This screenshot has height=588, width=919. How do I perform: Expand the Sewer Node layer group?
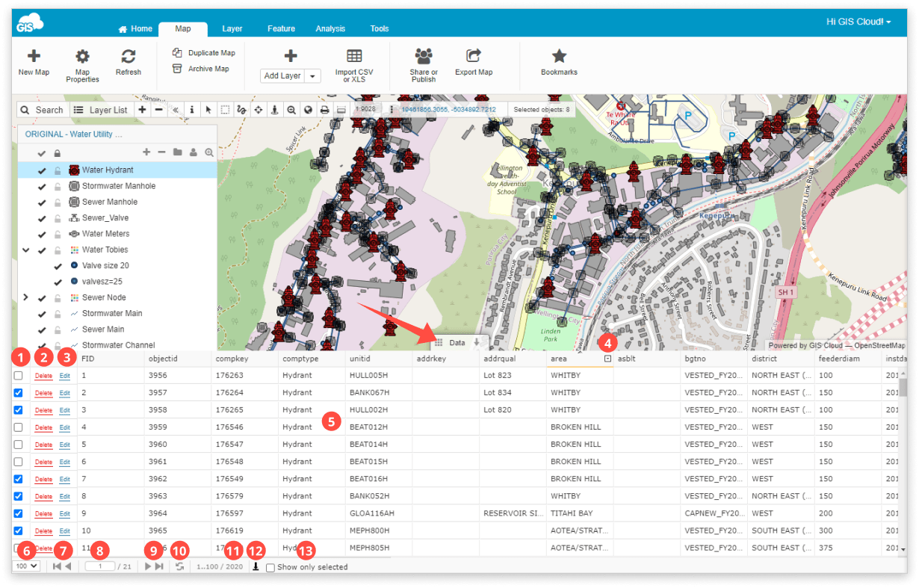pyautogui.click(x=25, y=297)
